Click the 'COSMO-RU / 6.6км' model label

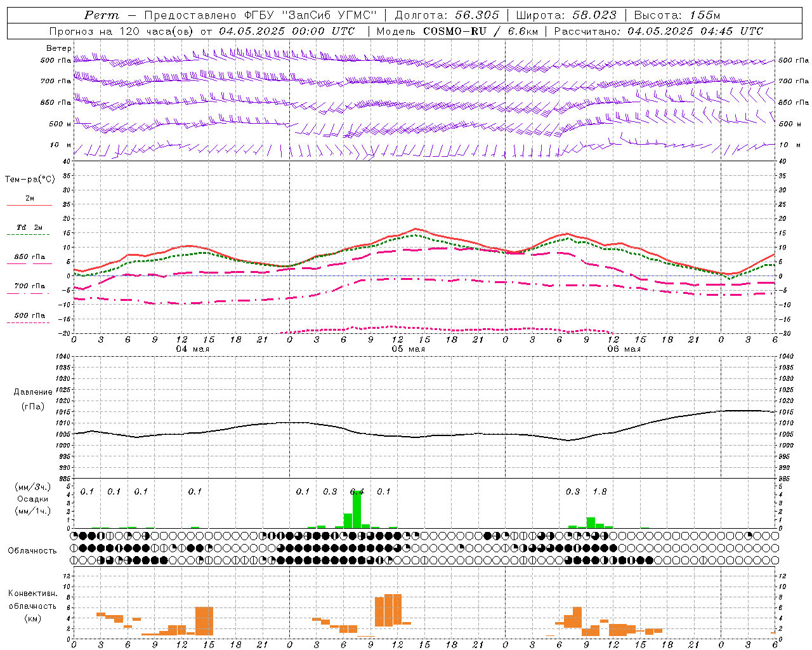(480, 31)
